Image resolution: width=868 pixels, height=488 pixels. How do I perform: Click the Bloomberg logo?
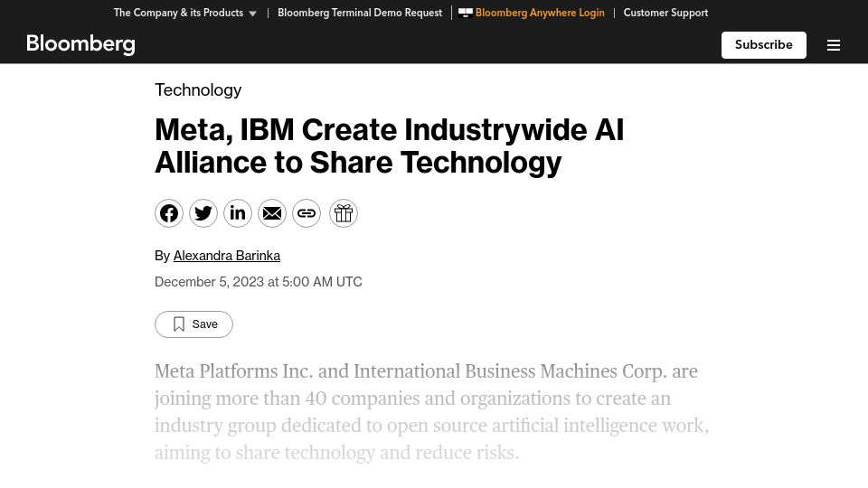pyautogui.click(x=80, y=44)
